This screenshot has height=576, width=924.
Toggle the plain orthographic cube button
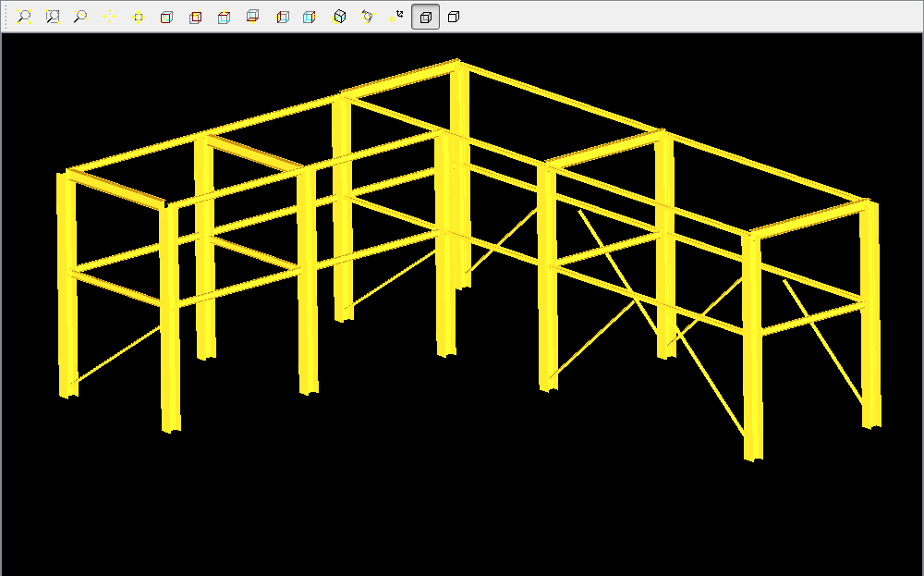click(x=453, y=17)
